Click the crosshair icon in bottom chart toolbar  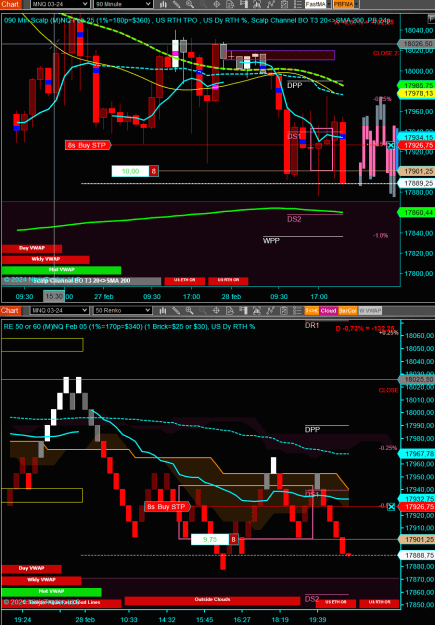(217, 310)
